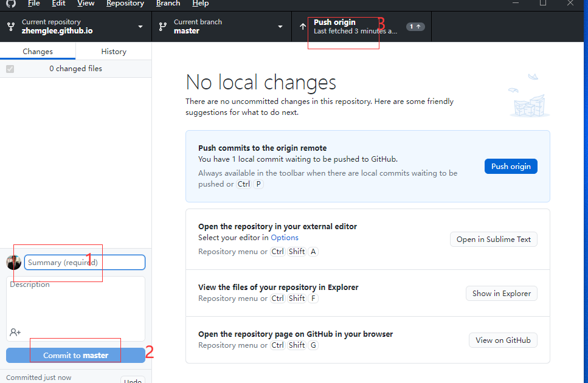Click the zhemglee.github.io repository name
This screenshot has width=588, height=383.
click(x=57, y=31)
